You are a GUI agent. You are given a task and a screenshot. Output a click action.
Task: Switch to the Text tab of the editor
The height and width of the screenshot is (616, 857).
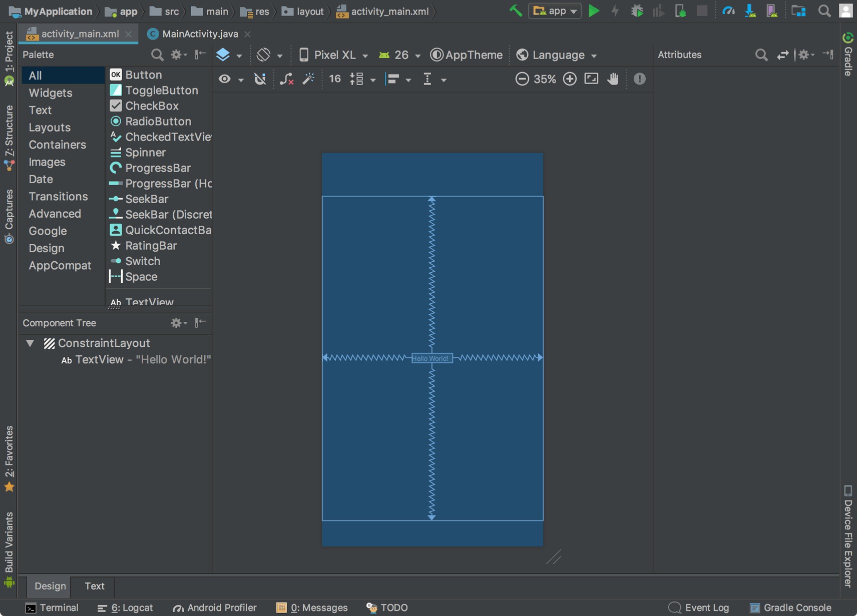tap(94, 586)
